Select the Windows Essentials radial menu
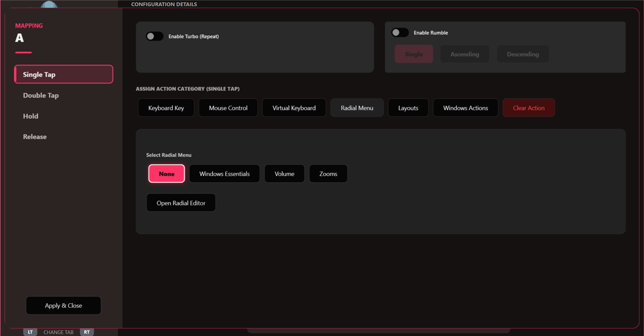Viewport: 644px width, 336px height. pos(224,174)
